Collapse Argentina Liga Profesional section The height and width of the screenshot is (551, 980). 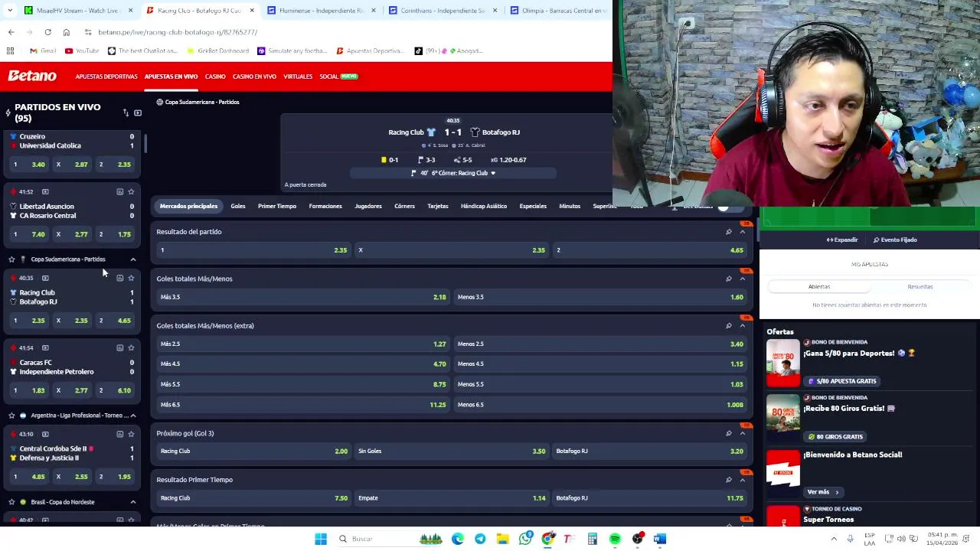[x=133, y=416]
